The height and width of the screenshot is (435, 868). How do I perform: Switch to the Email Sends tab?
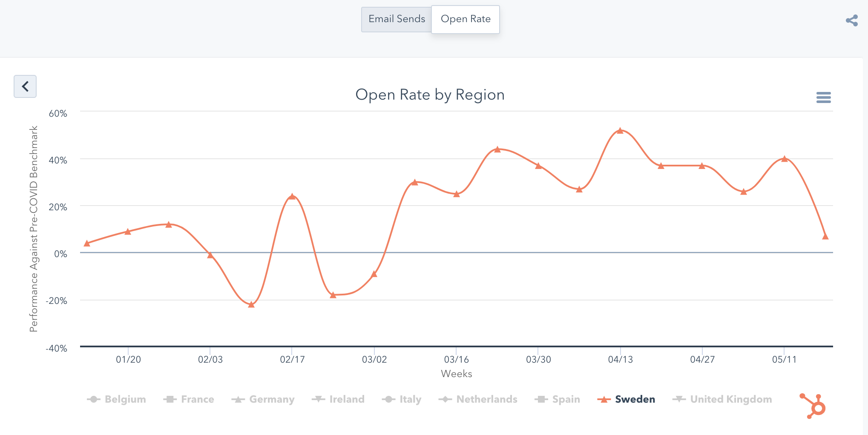[x=397, y=19]
